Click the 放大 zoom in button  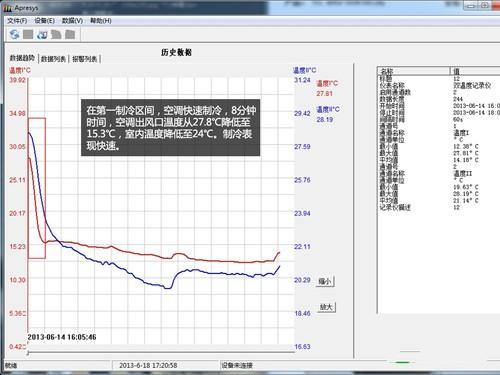326,307
